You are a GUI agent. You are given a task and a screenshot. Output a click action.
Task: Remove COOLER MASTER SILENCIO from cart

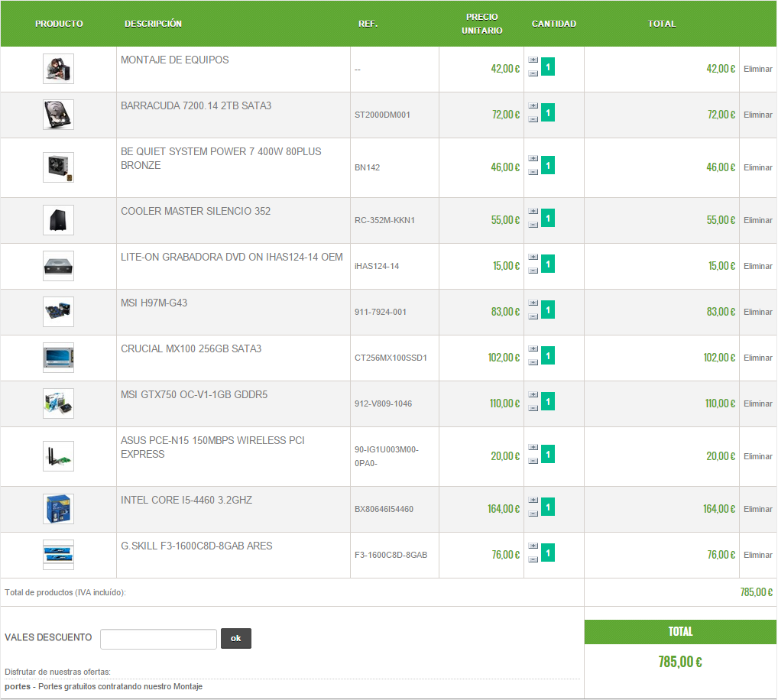(757, 220)
